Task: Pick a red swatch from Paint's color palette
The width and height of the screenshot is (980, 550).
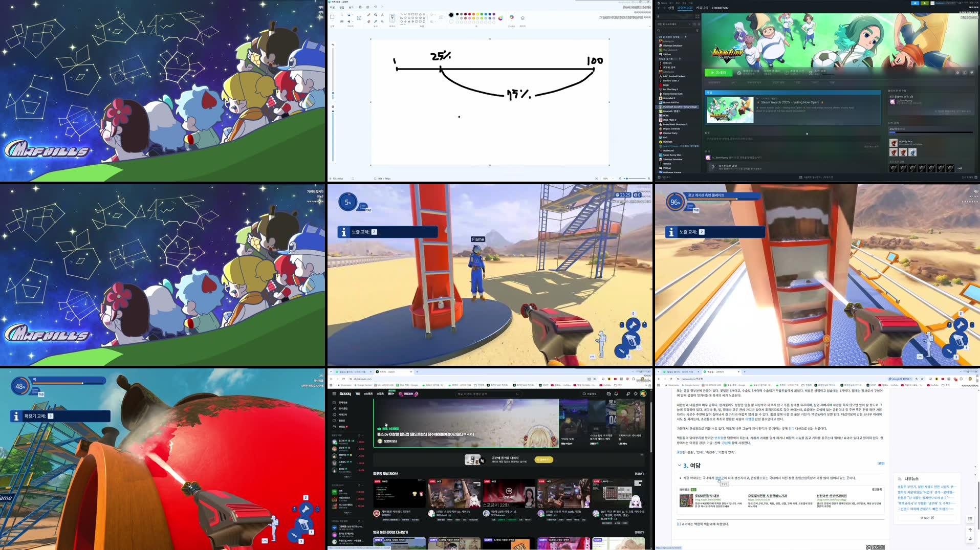Action: pos(469,14)
